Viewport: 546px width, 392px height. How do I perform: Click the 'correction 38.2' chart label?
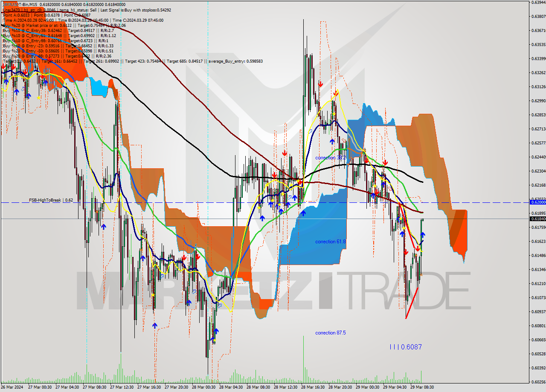(331, 158)
